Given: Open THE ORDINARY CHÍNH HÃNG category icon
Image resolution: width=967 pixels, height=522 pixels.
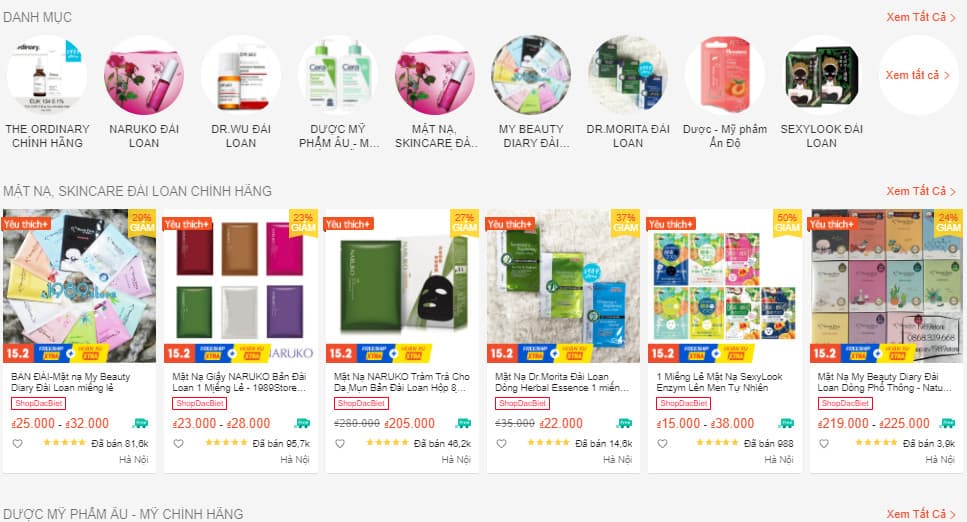Looking at the screenshot, I should [x=47, y=75].
